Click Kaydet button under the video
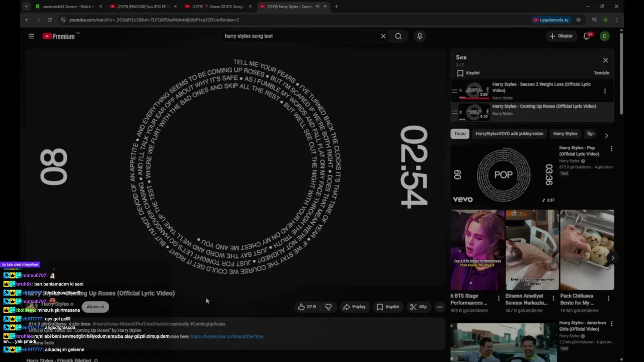Image resolution: width=644 pixels, height=362 pixels. tap(388, 307)
